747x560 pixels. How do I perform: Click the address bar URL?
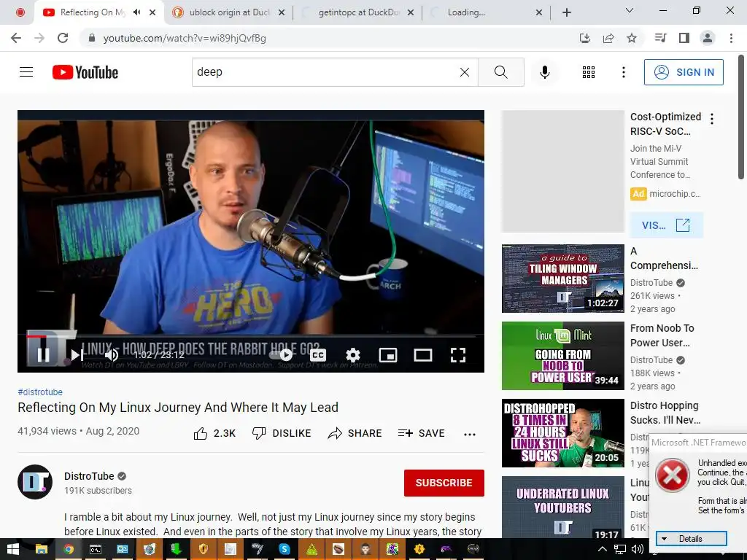click(x=185, y=38)
